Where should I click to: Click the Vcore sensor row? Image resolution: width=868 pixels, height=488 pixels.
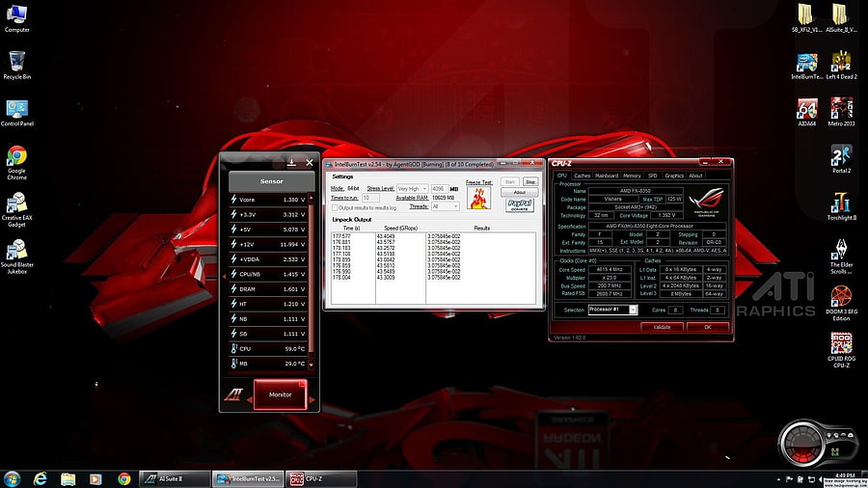268,200
